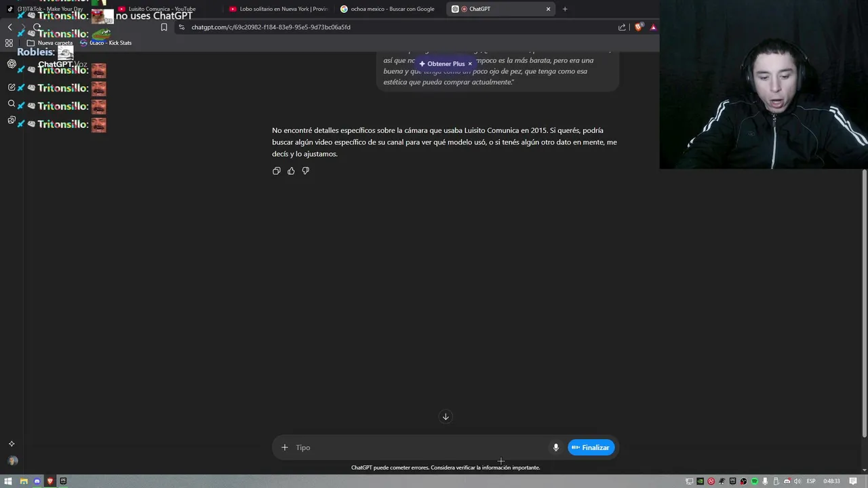Open search chats in the sidebar
This screenshot has height=488, width=868.
point(12,104)
